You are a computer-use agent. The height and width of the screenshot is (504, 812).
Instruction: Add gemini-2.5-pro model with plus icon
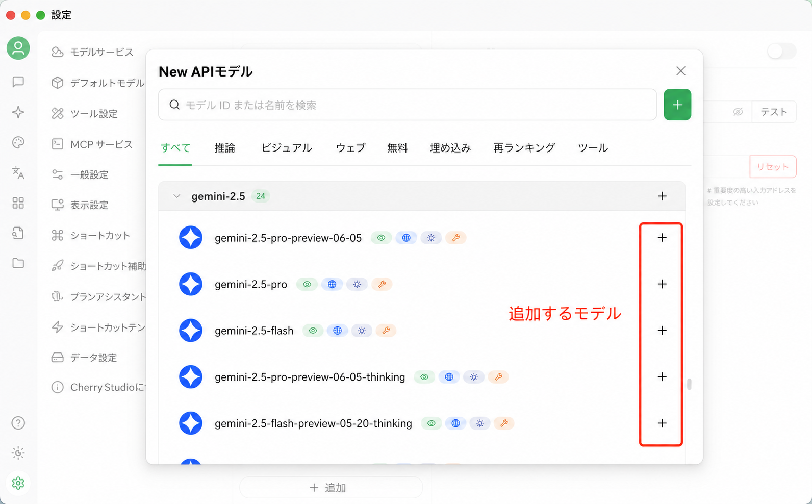tap(662, 284)
